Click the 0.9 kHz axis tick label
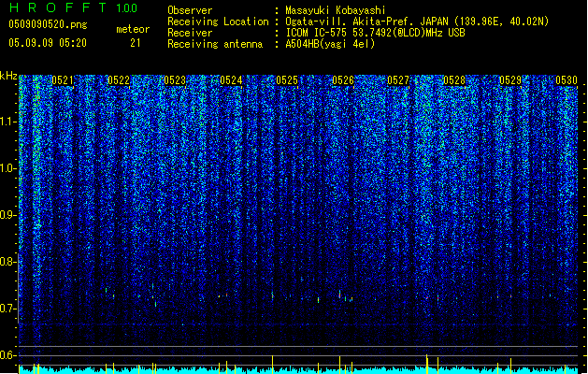588x374 pixels. 8,215
